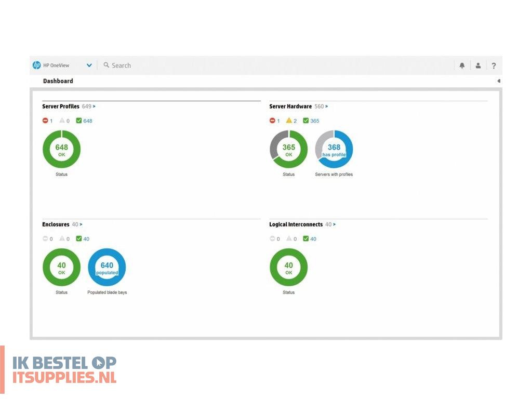Screen dimensions: 532x399
Task: Click the Server Hardware OK checkmark showing 365
Action: 305,121
